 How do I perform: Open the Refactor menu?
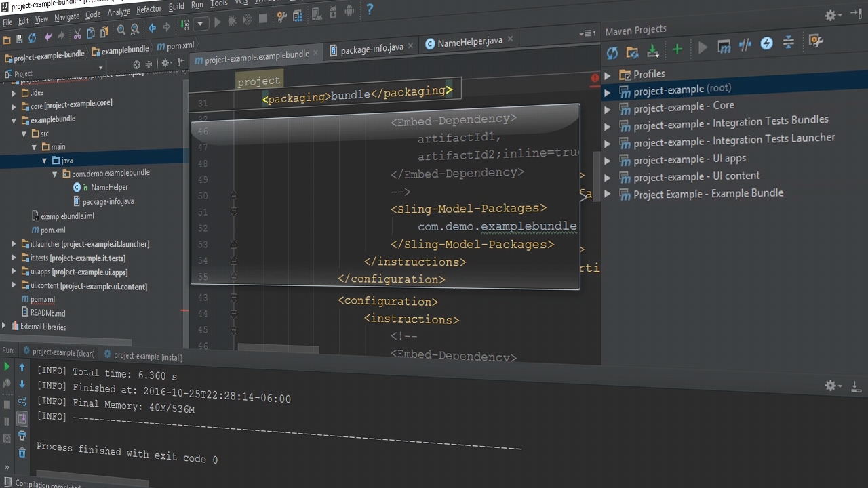click(x=149, y=10)
